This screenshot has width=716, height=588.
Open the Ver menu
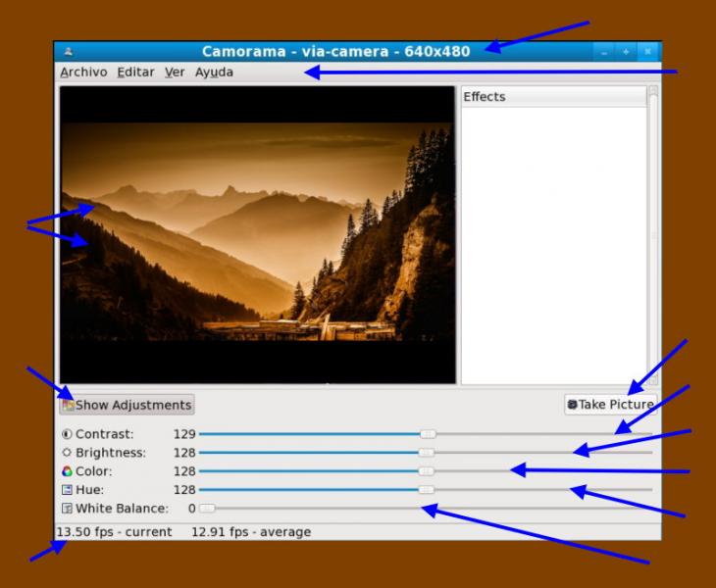pos(175,73)
